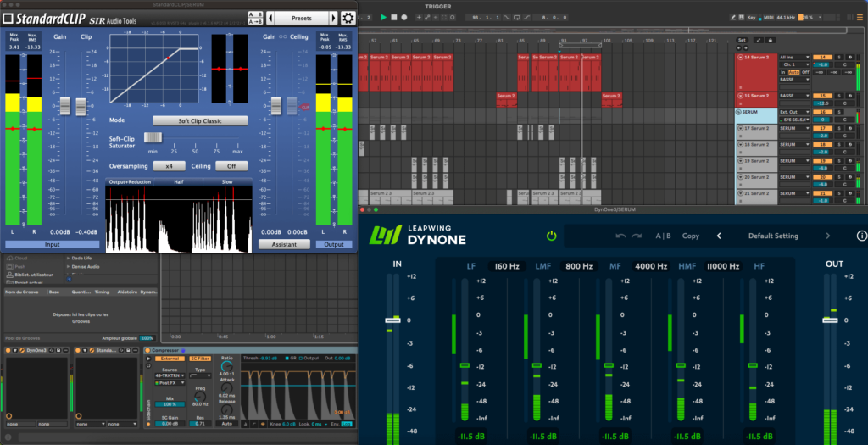Image resolution: width=868 pixels, height=445 pixels.
Task: Open Compressor Post FX dropdown
Action: point(170,383)
